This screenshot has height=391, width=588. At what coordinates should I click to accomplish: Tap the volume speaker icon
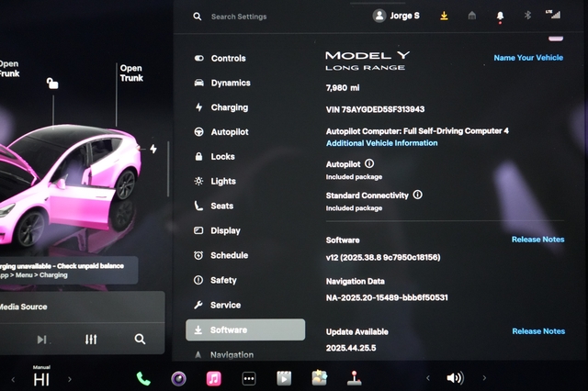point(456,378)
